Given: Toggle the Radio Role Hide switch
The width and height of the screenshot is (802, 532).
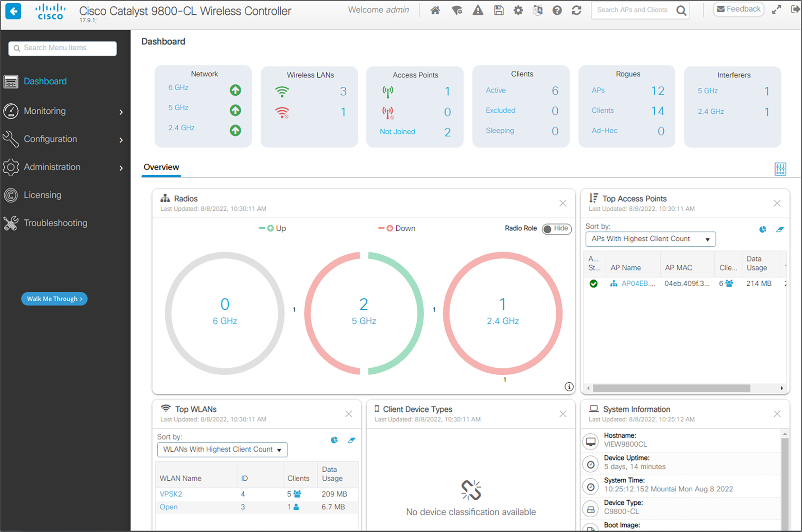Looking at the screenshot, I should (556, 229).
